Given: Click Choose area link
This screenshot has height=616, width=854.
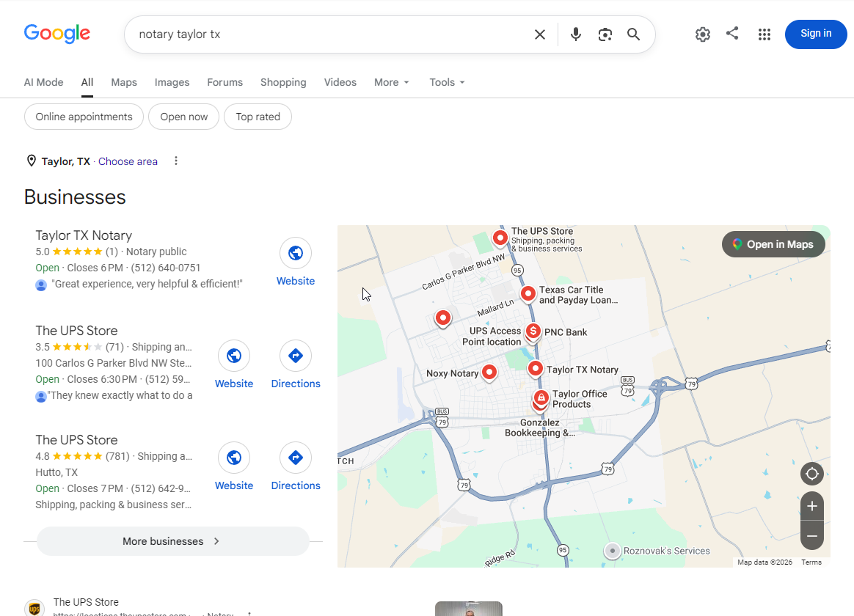Looking at the screenshot, I should click(128, 161).
